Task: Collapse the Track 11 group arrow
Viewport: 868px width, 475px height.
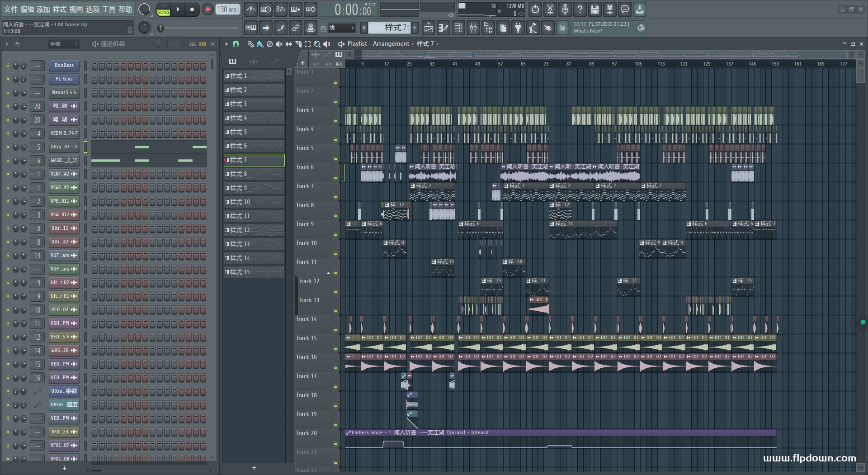Action: click(x=329, y=273)
